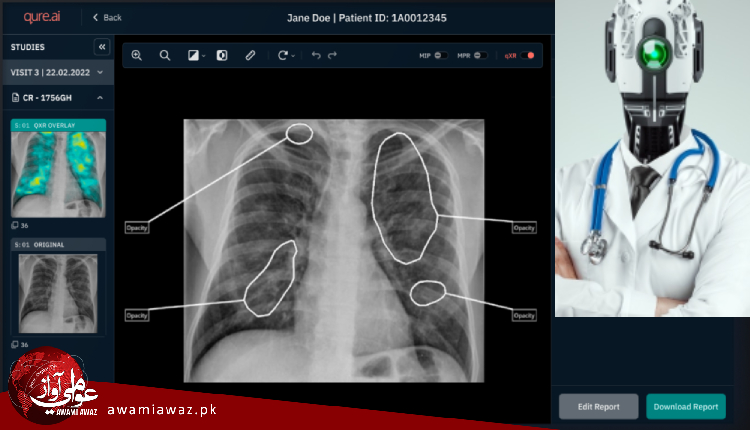This screenshot has width=750, height=430.
Task: Select the plain magnifier search tool
Action: tap(165, 56)
